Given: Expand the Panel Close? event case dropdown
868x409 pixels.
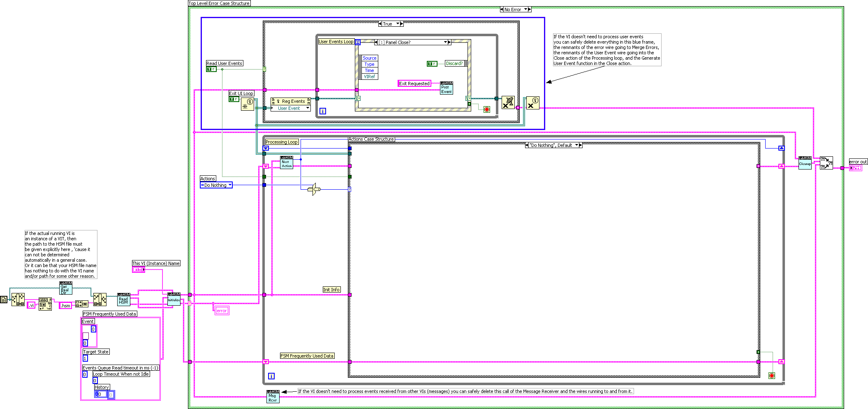Looking at the screenshot, I should (x=445, y=42).
